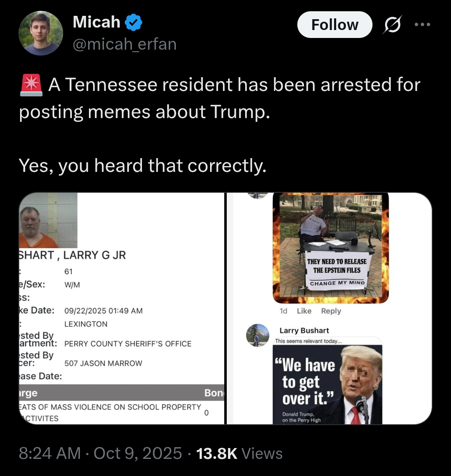Click the Micah display name
The image size is (451, 476).
click(96, 22)
